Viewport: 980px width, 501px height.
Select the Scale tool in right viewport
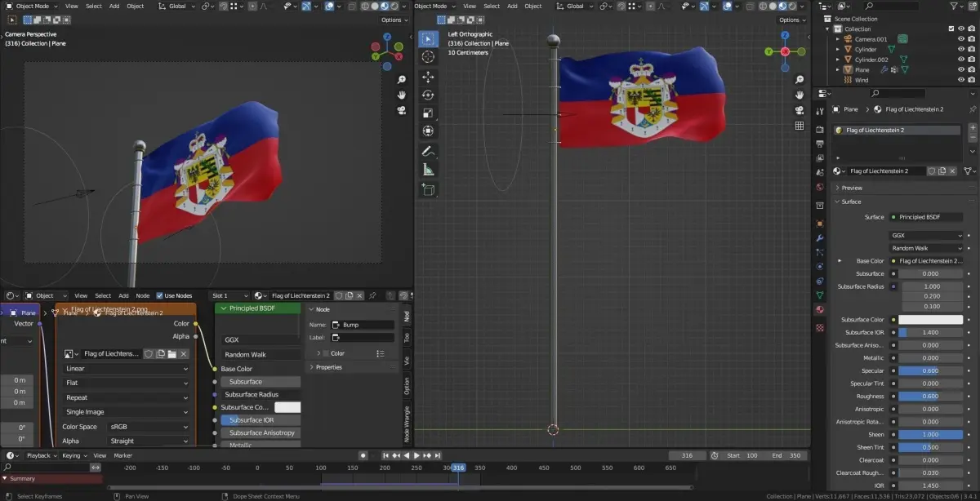[428, 113]
